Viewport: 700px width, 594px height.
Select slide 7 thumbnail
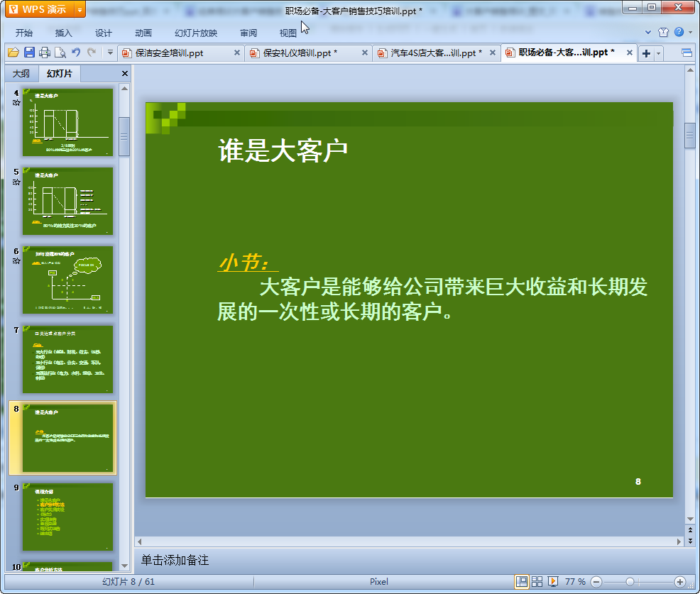tap(67, 359)
